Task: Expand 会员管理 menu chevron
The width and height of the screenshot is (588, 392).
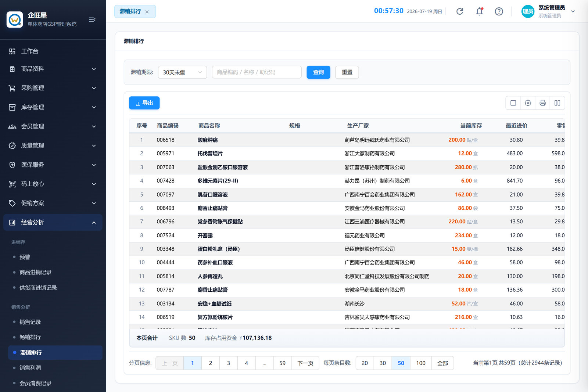Action: click(x=94, y=126)
